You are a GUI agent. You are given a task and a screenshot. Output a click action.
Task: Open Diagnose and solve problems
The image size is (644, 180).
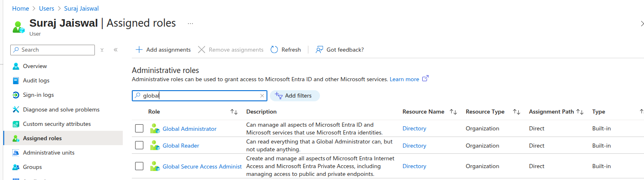(x=61, y=109)
